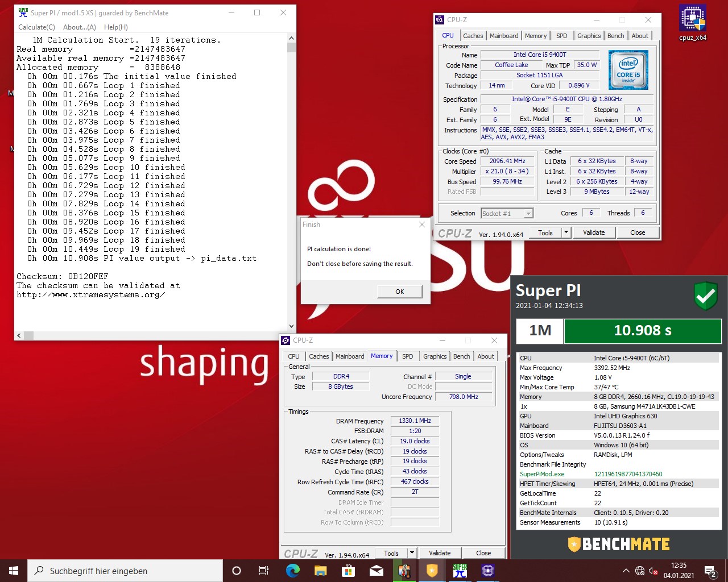Click the Intel Core i5 logo in CPU-Z
The height and width of the screenshot is (582, 728).
tap(628, 70)
